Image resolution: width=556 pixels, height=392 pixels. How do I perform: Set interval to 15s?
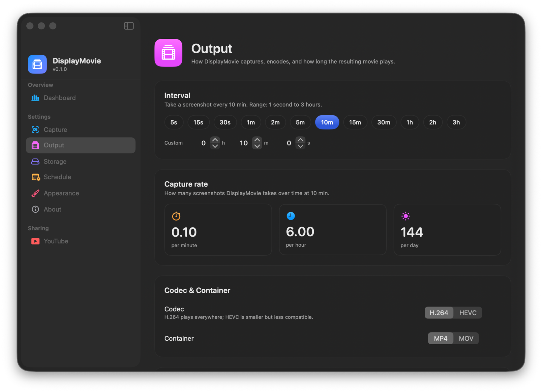tap(198, 122)
